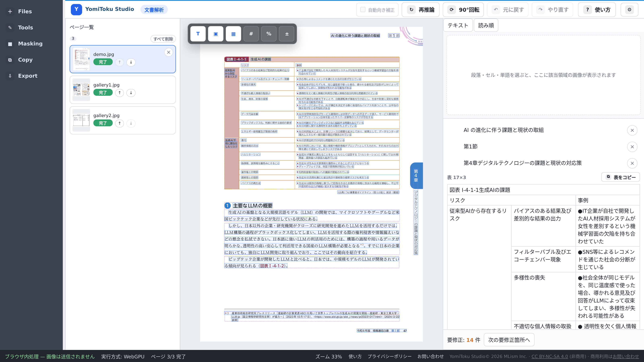
Task: Open 商用利用 お問い合わせ link at footer end
Action: click(626, 357)
